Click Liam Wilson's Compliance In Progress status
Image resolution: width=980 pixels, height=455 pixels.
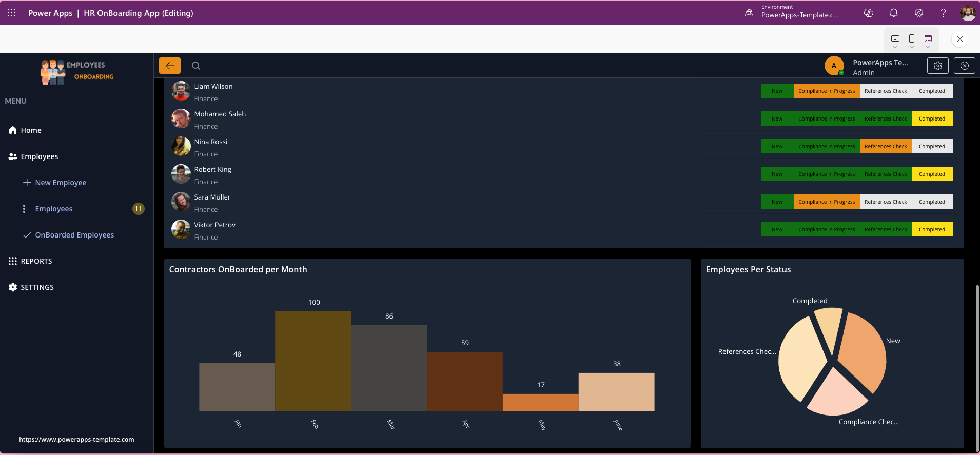[x=827, y=91]
